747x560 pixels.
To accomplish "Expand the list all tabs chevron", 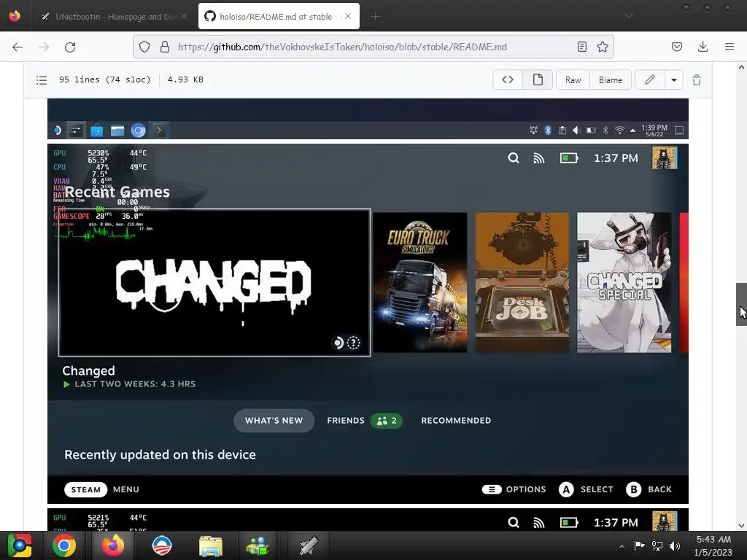I will click(x=629, y=16).
